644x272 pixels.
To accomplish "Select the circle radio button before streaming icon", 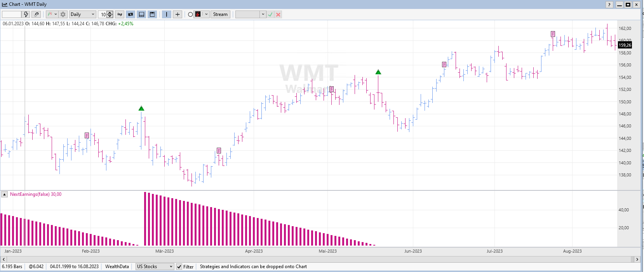I will click(190, 14).
